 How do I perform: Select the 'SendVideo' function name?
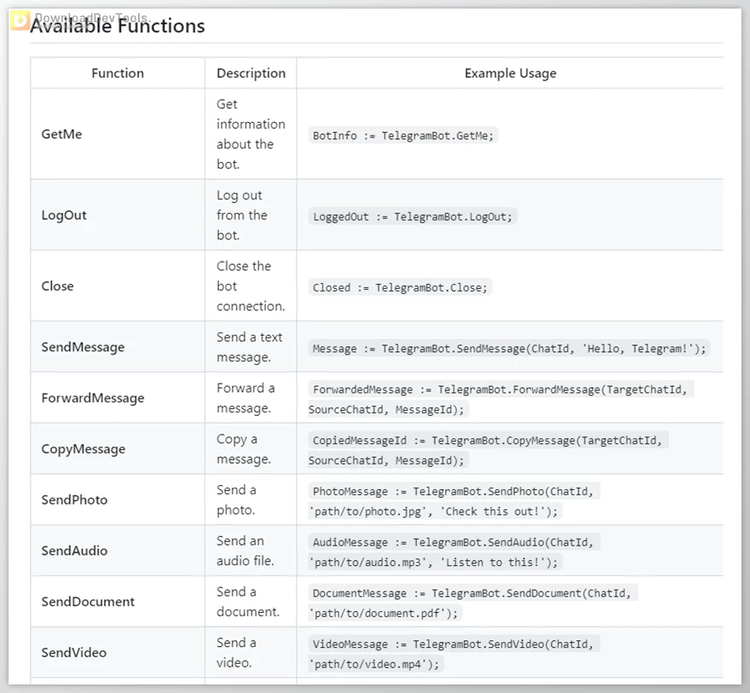[x=74, y=652]
